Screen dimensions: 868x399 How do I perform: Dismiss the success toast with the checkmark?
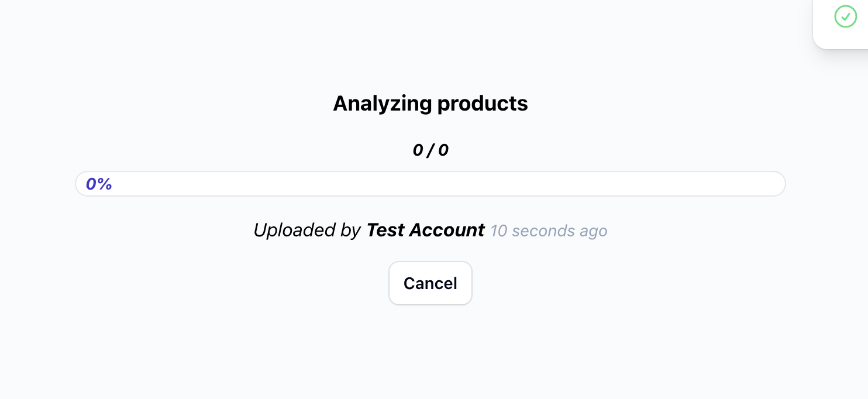[845, 16]
